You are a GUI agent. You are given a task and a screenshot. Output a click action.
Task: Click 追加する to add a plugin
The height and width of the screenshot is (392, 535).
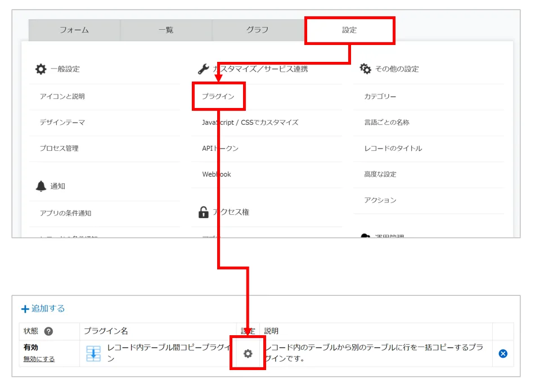(43, 309)
